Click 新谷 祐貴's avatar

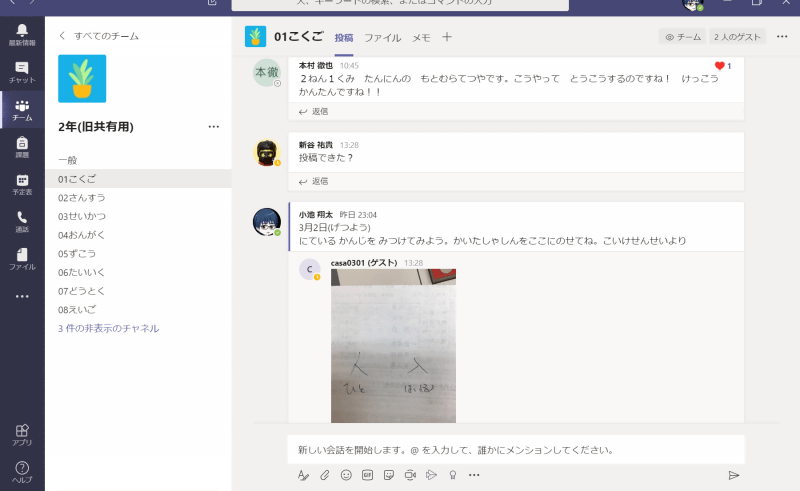coord(267,152)
